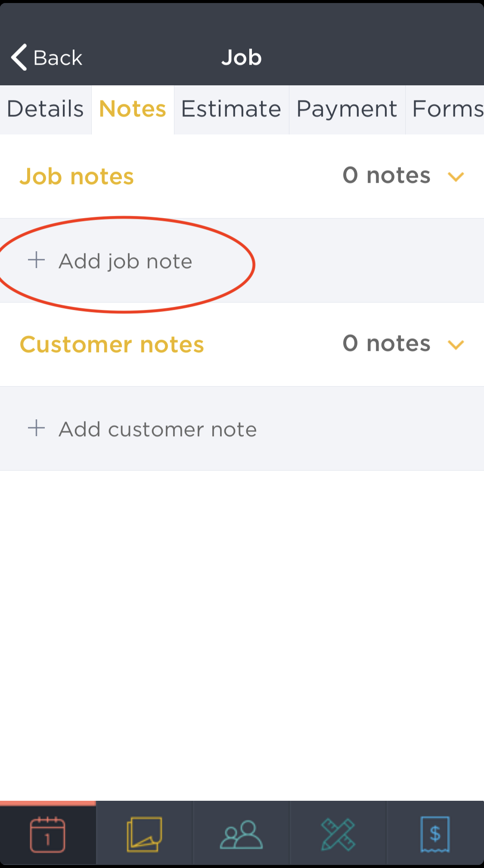Screen dimensions: 484x868
Task: Open the customers people icon
Action: [x=241, y=835]
